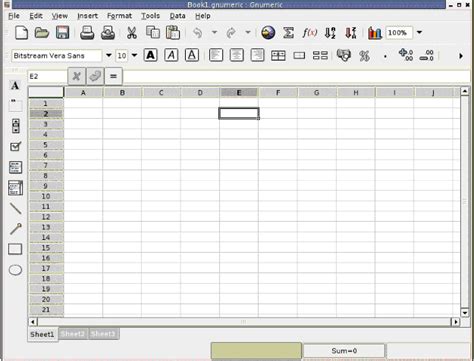Accept cell edit button
The height and width of the screenshot is (361, 474).
pyautogui.click(x=95, y=76)
